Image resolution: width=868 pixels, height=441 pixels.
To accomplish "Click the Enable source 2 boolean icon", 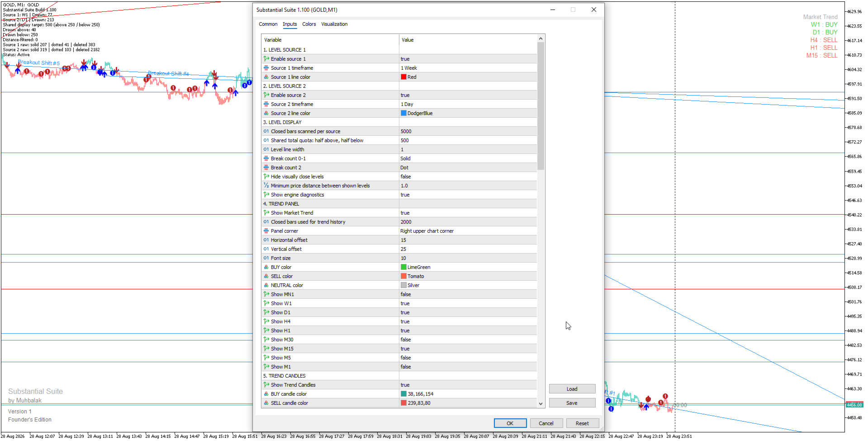I will coord(266,95).
